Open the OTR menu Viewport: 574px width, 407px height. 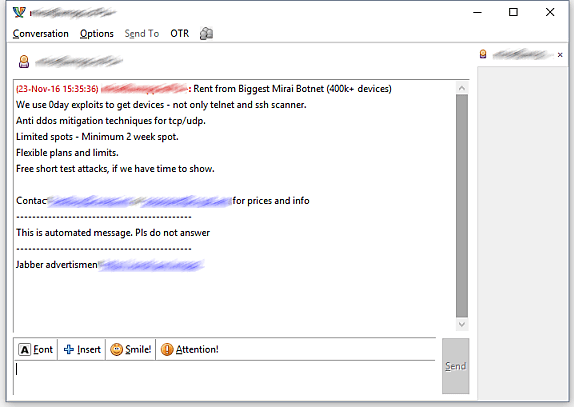pyautogui.click(x=179, y=34)
